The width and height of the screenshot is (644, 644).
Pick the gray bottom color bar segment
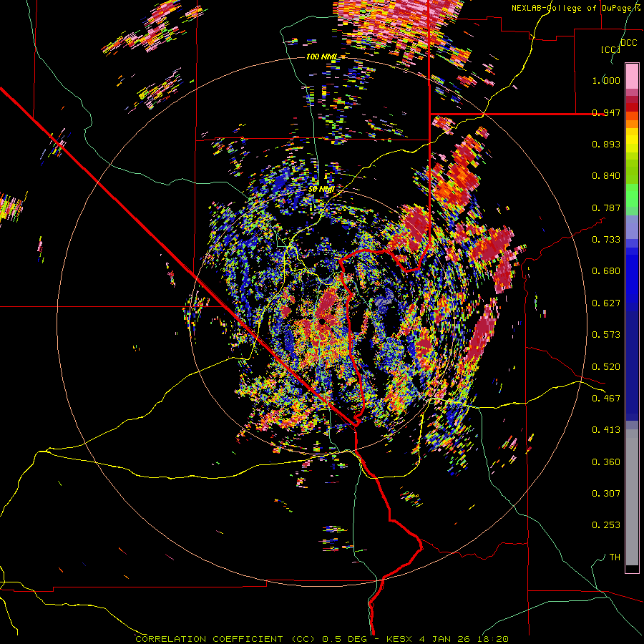tap(632, 497)
